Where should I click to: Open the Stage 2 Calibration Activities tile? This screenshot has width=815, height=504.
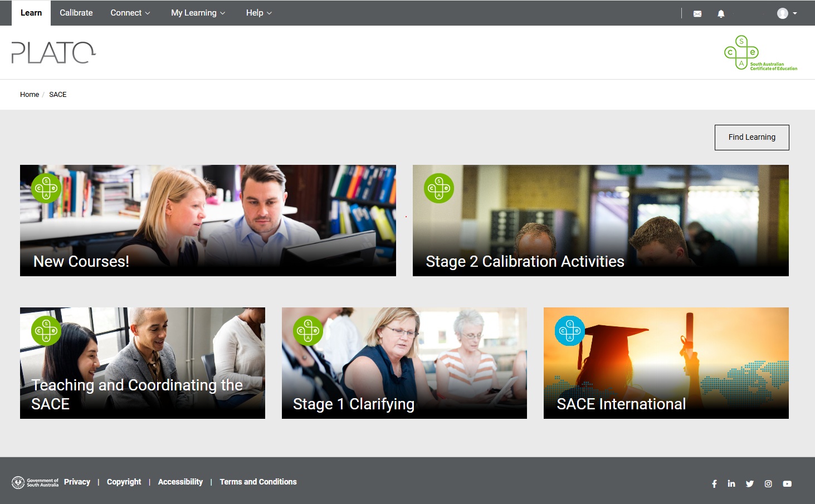pyautogui.click(x=601, y=221)
